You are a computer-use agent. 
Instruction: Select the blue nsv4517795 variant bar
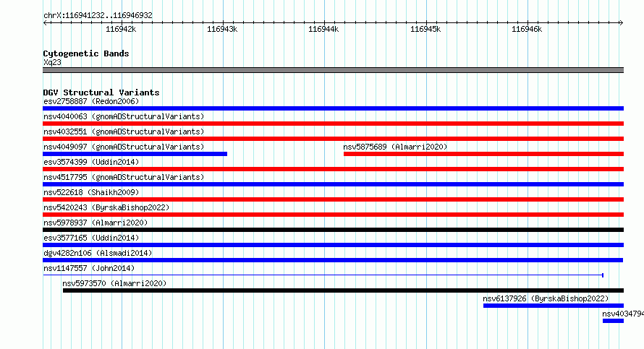point(333,184)
